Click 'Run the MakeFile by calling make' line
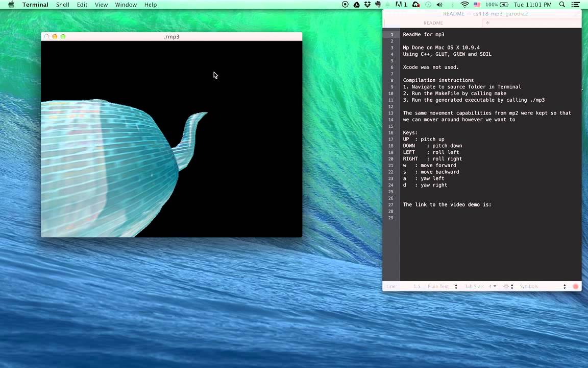The width and height of the screenshot is (588, 368). point(454,94)
